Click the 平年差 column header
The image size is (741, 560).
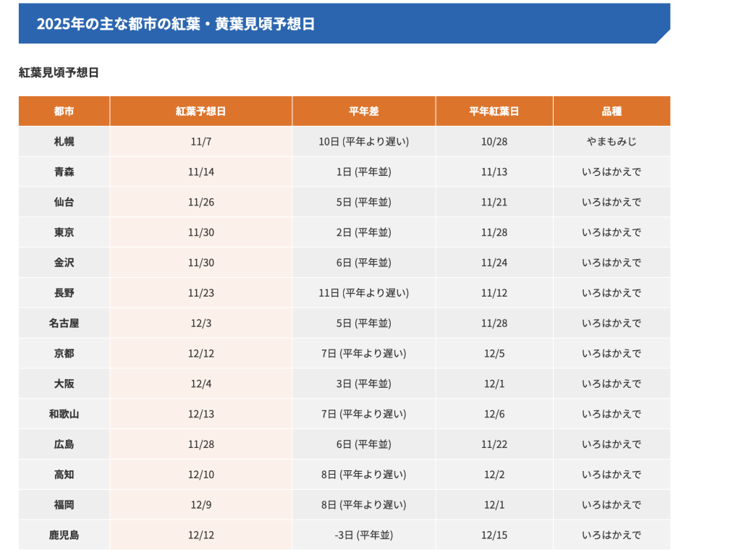click(x=363, y=111)
